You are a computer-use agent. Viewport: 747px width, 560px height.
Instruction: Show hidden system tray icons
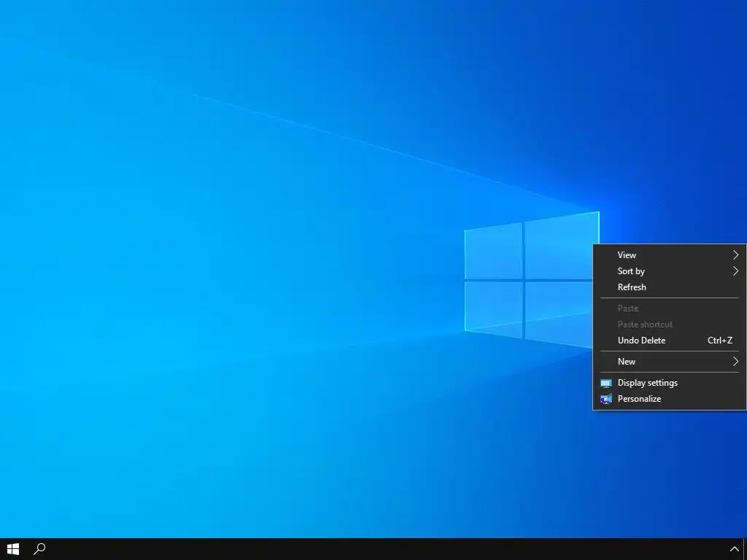[734, 549]
